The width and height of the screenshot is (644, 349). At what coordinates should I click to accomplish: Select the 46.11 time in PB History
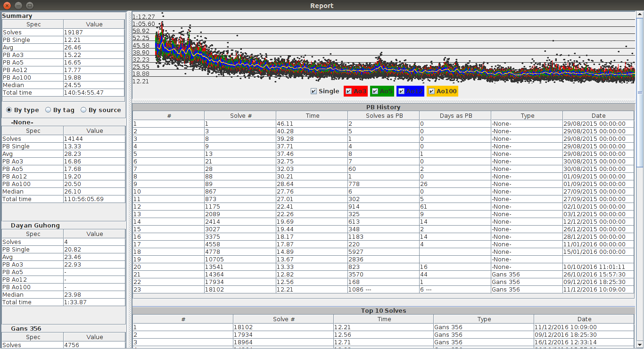pos(312,124)
